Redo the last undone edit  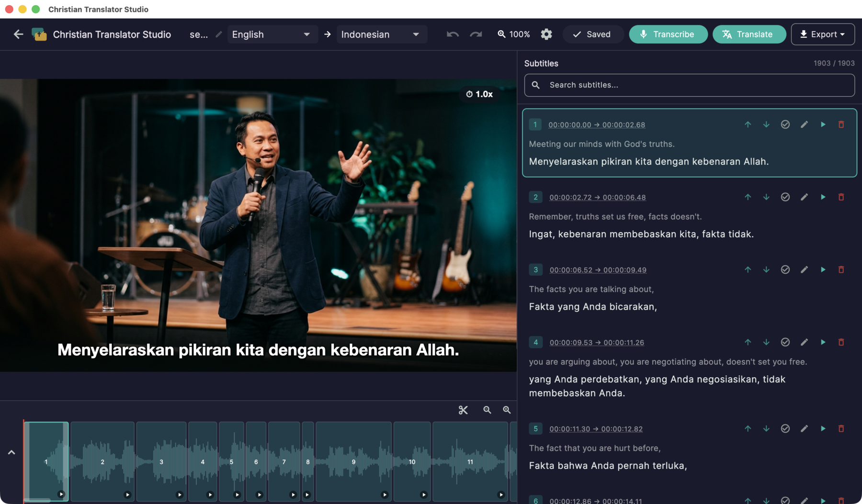click(x=476, y=34)
